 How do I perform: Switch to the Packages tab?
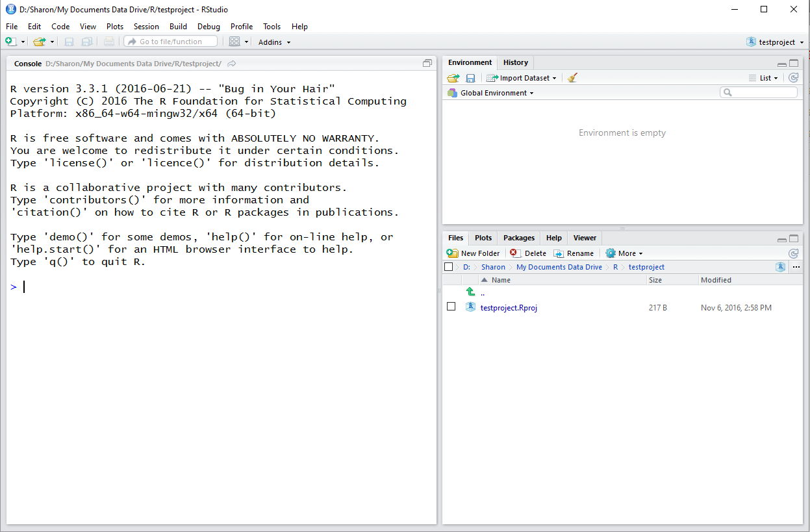[519, 238]
